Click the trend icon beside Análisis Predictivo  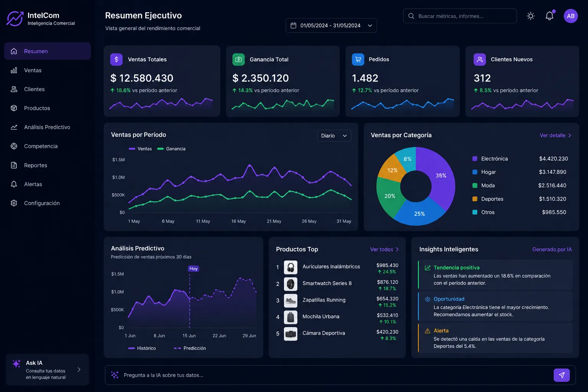(x=14, y=127)
